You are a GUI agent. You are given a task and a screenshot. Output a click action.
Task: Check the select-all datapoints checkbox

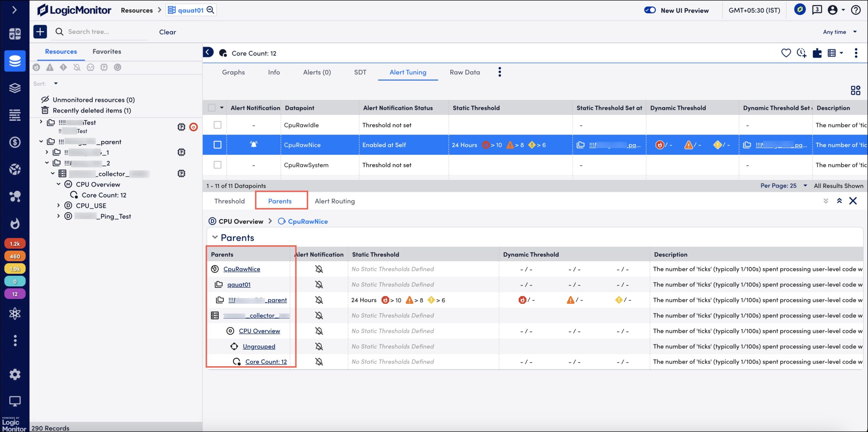click(212, 108)
